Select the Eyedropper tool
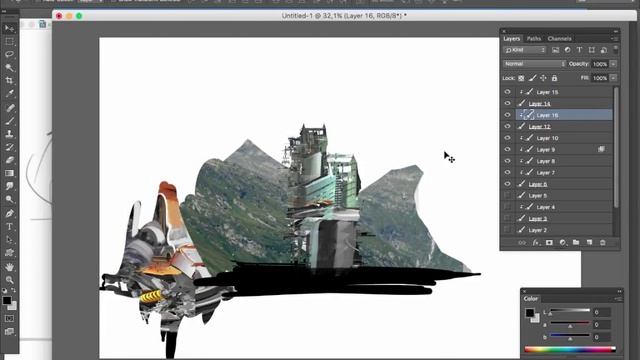This screenshot has height=360, width=640. click(x=9, y=93)
